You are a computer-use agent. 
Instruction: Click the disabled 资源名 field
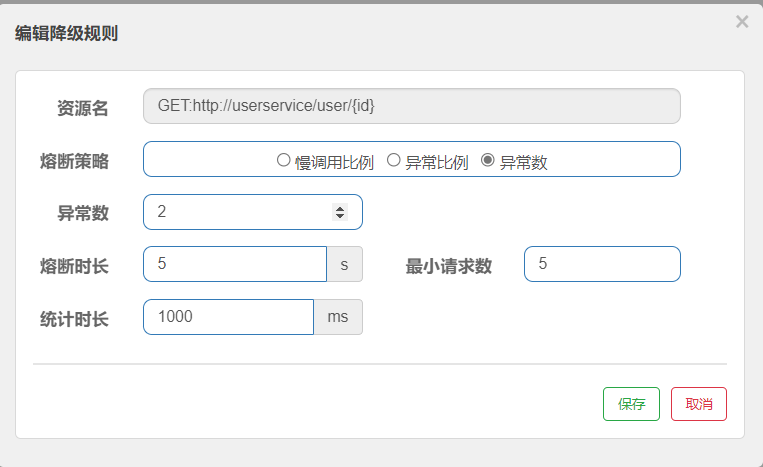tap(412, 106)
